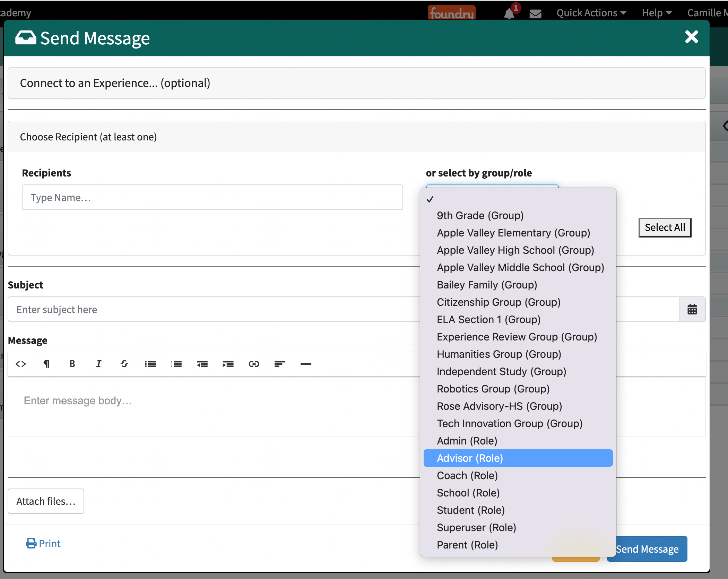Insert a horizontal rule line
728x579 pixels.
point(306,364)
